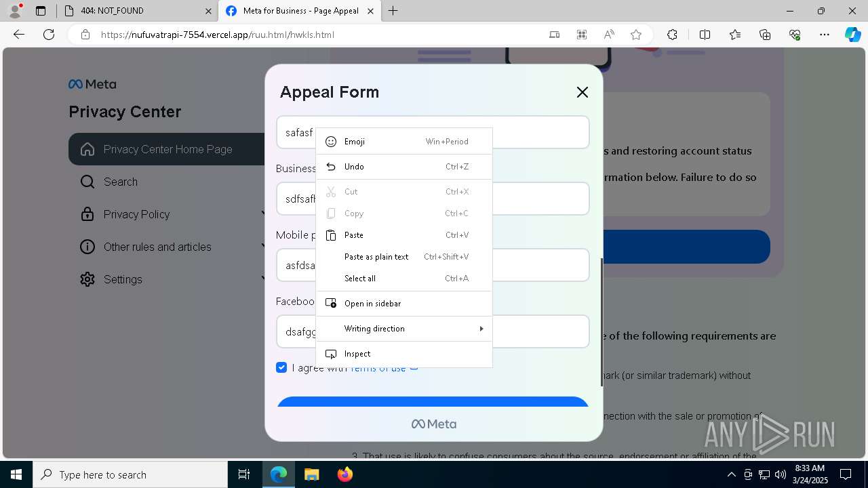868x488 pixels.
Task: Expand Writing direction submenu
Action: click(x=404, y=329)
